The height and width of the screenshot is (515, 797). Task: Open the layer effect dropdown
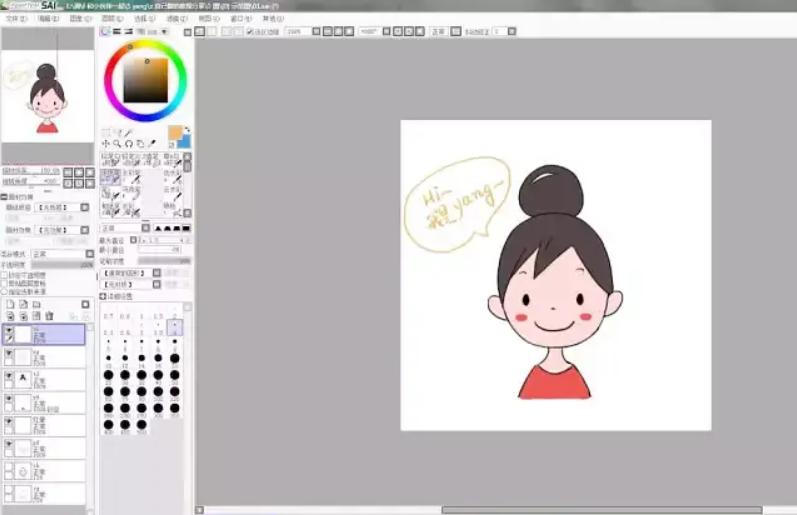pos(62,230)
